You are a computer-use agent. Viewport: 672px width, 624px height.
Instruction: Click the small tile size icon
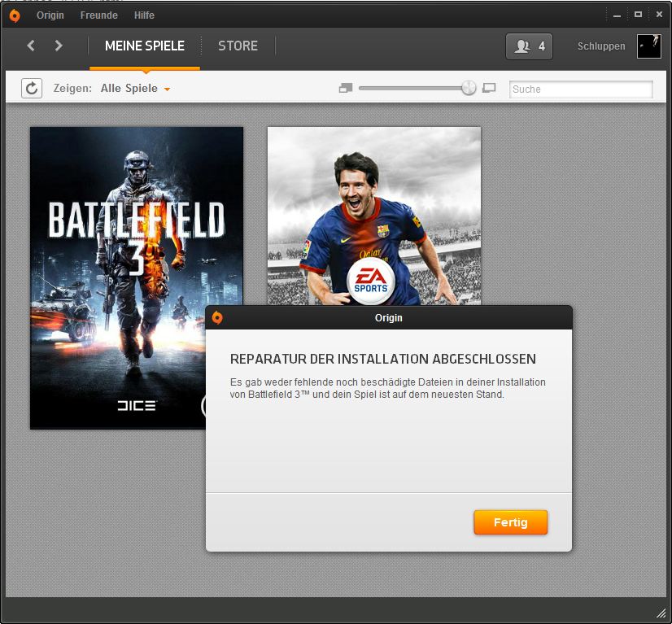pos(346,89)
